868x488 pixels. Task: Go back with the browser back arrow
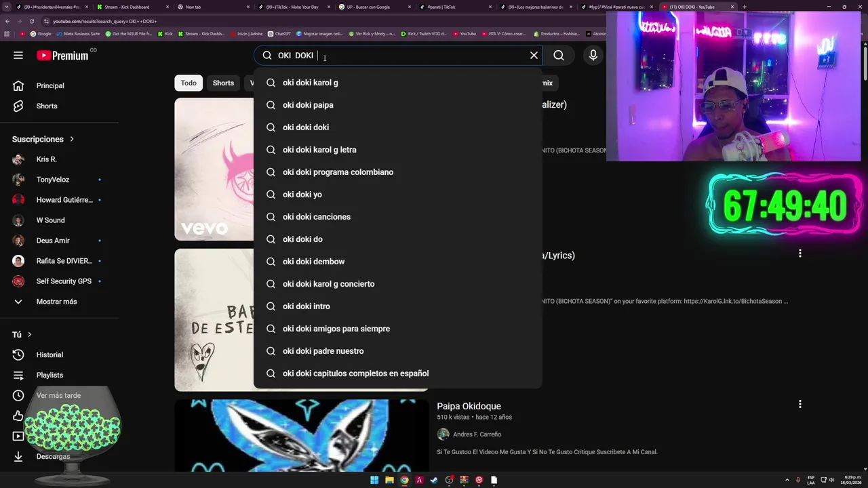click(7, 21)
